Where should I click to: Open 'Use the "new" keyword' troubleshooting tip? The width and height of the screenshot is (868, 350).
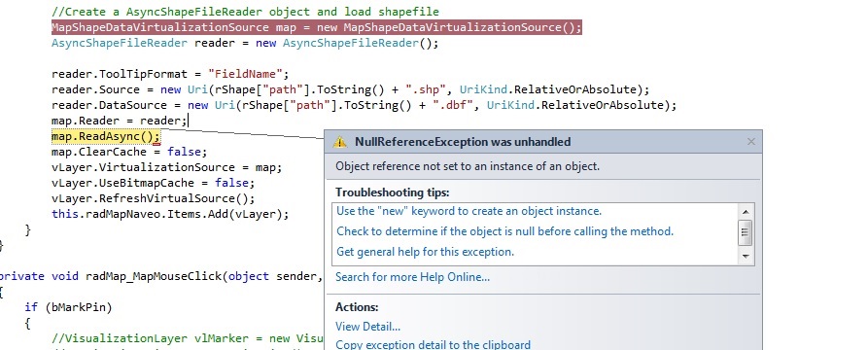469,211
